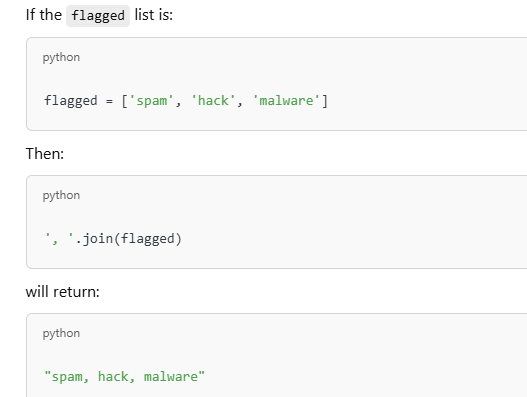Click the word hack in the output string
The height and width of the screenshot is (397, 527).
113,376
